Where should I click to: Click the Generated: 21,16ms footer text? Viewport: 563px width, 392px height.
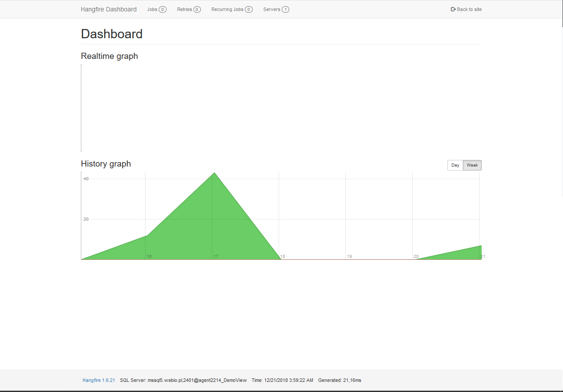(x=340, y=380)
